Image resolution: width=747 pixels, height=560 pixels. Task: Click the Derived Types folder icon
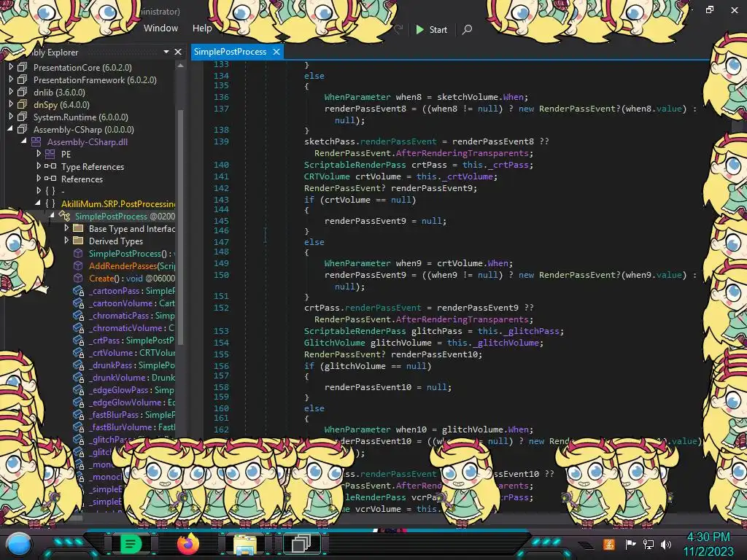[x=78, y=241]
